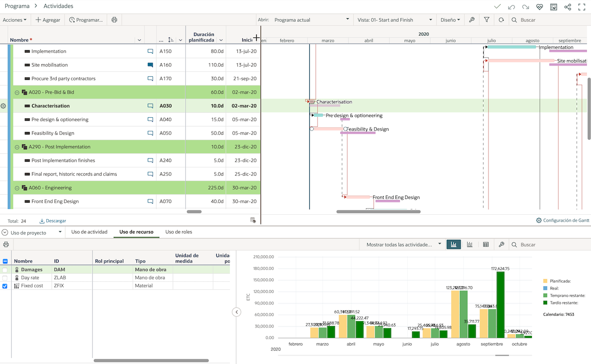Screen dimensions: 591x364
Task: Check the Day rate resource checkbox
Action: click(x=5, y=278)
